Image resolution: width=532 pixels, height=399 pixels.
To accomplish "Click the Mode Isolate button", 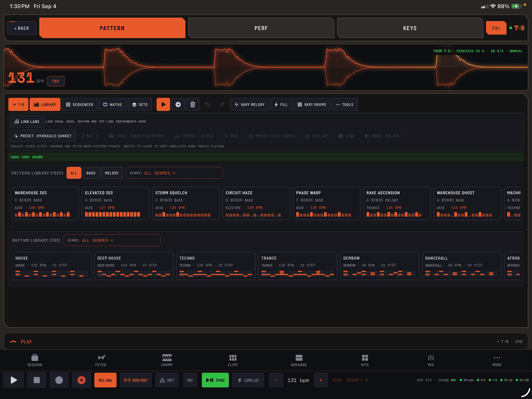I will 382,136.
